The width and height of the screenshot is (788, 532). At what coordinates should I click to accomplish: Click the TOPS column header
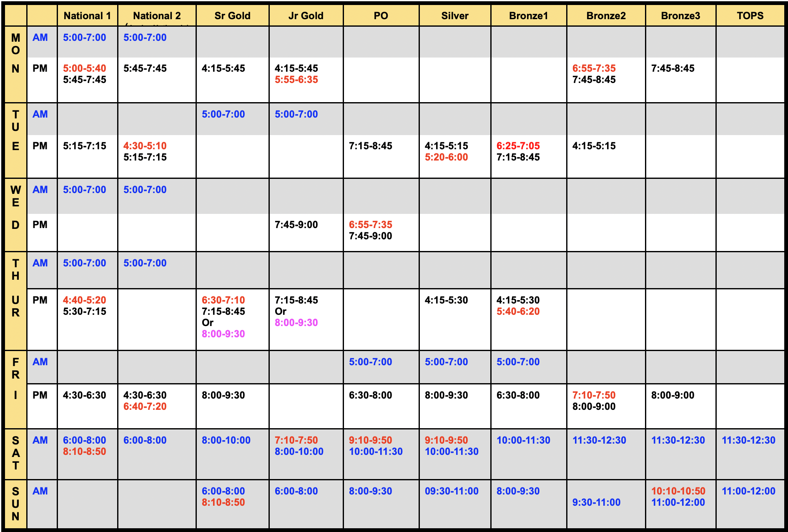click(750, 16)
